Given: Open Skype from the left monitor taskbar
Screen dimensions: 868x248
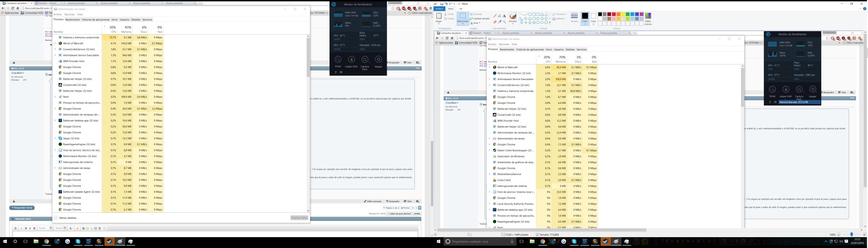Looking at the screenshot, I should coord(78,242).
